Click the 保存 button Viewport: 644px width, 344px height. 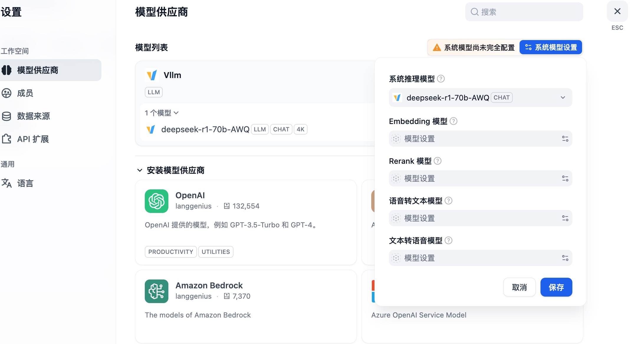click(x=556, y=287)
